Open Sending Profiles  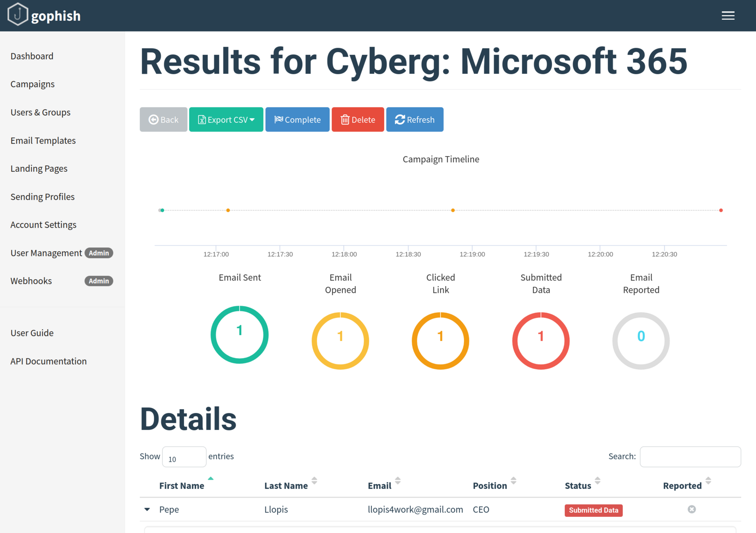(43, 197)
